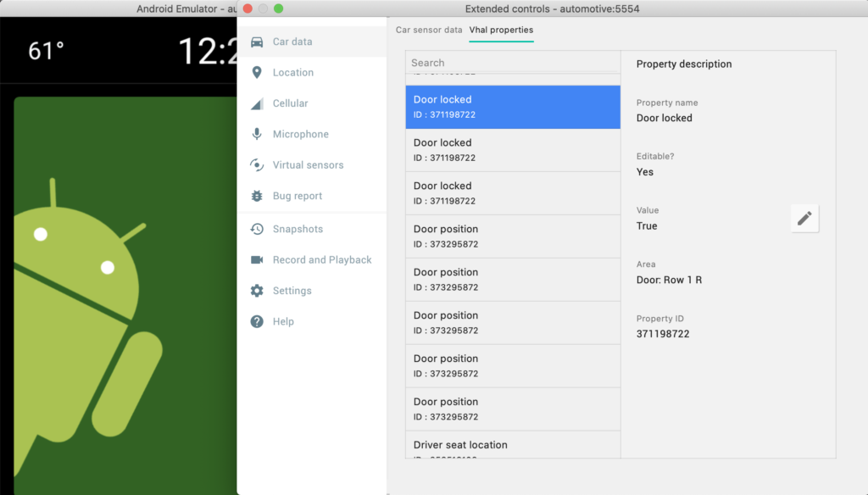
Task: Click the Property ID value in description panel
Action: [663, 334]
